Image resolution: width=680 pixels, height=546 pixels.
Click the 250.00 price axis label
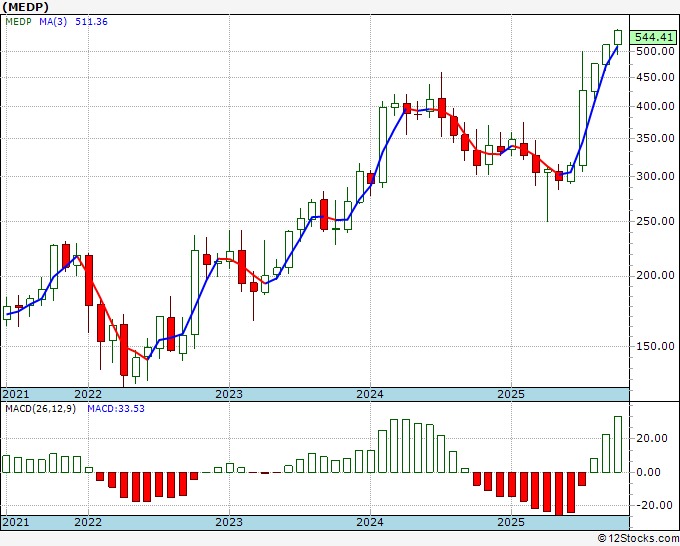pos(655,221)
